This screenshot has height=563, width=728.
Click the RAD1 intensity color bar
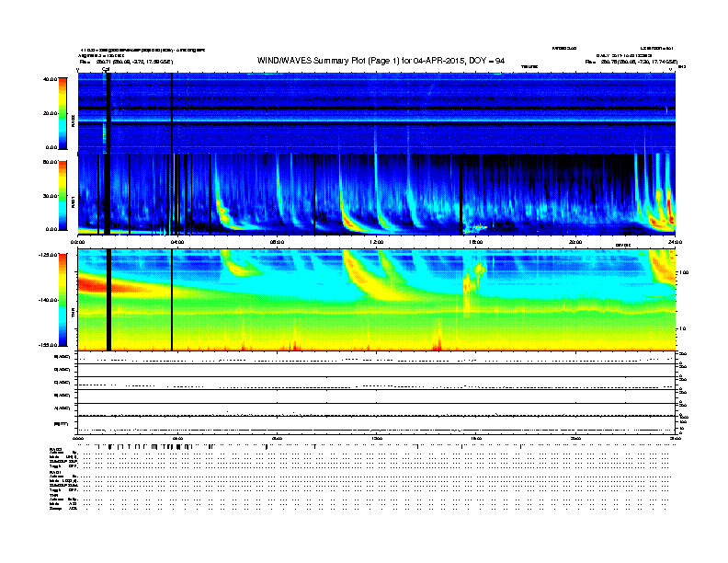(x=63, y=196)
